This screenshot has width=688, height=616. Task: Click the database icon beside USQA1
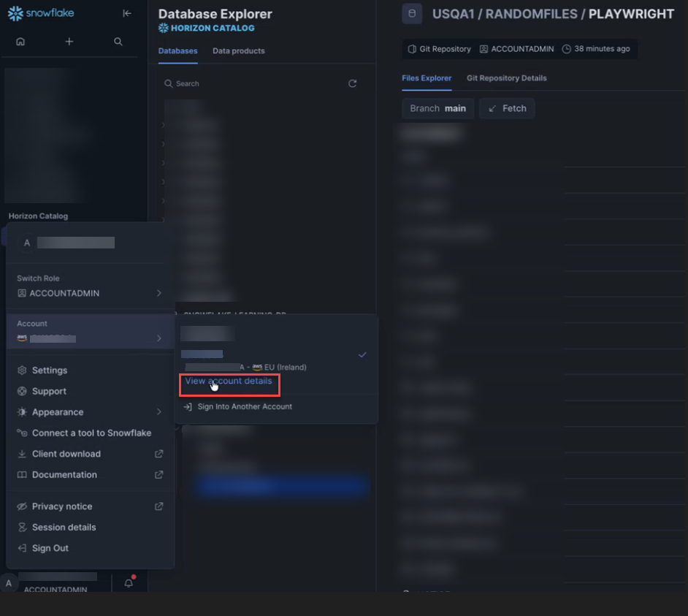[413, 14]
